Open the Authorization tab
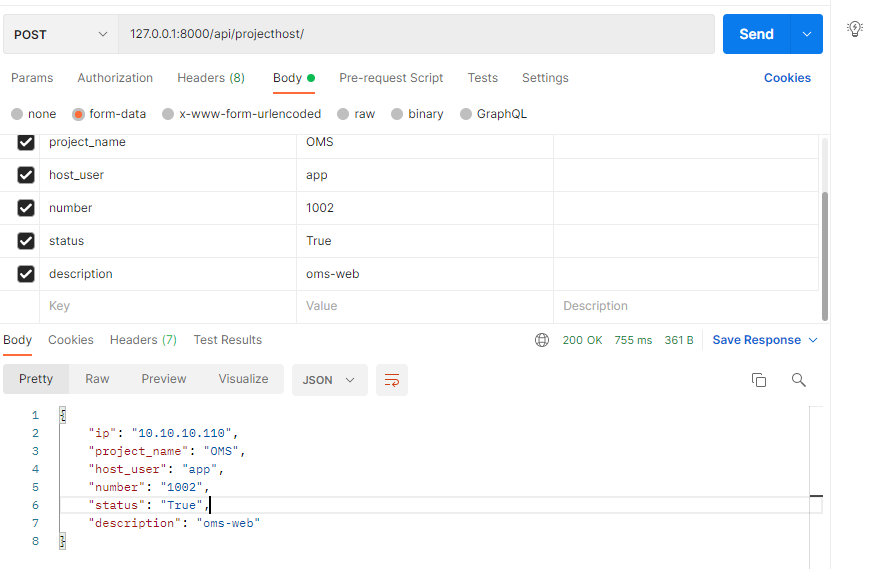873x569 pixels. tap(115, 78)
